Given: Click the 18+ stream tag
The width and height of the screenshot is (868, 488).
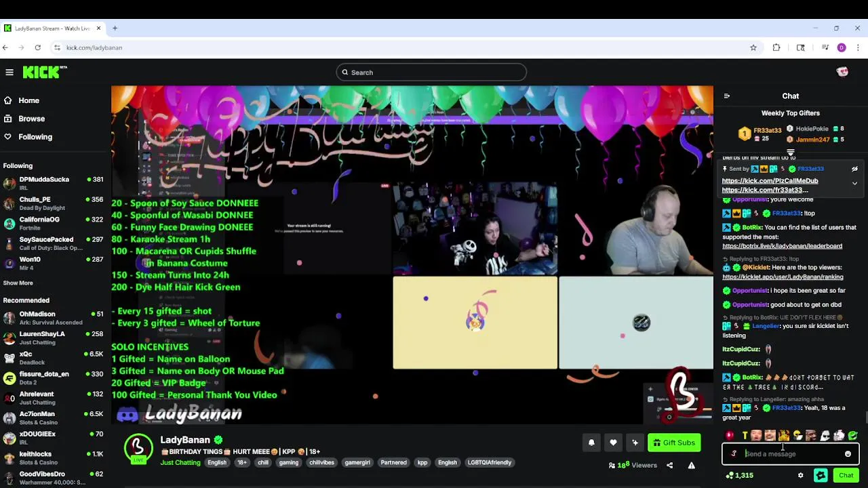Looking at the screenshot, I should point(242,462).
